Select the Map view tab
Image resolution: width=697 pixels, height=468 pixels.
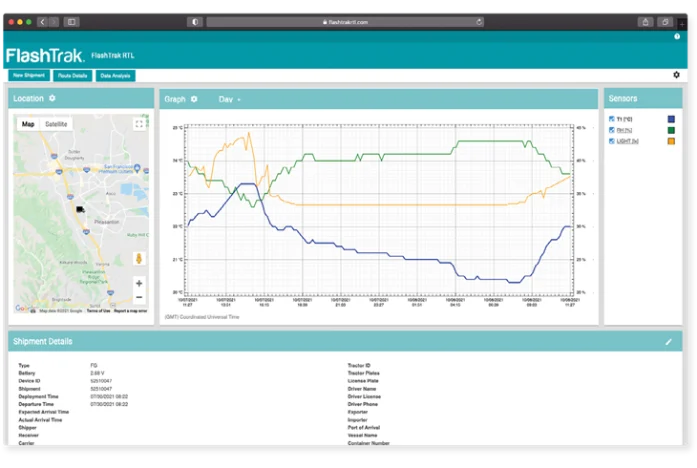click(28, 124)
